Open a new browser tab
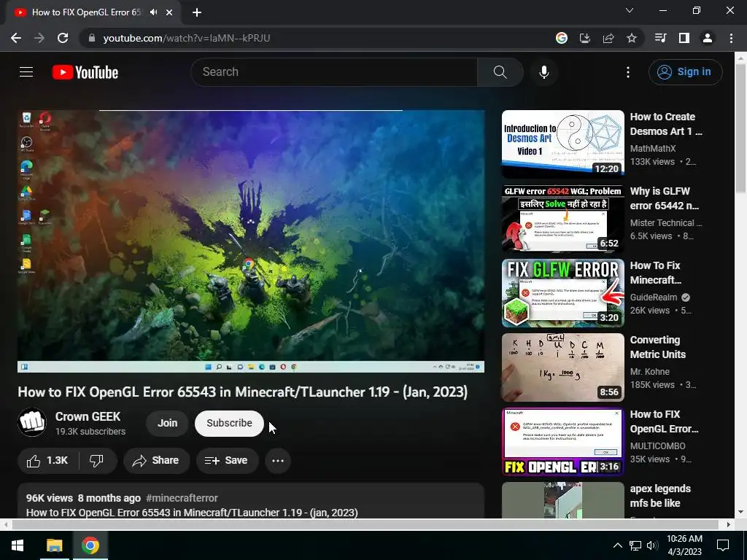This screenshot has height=560, width=747. (197, 12)
